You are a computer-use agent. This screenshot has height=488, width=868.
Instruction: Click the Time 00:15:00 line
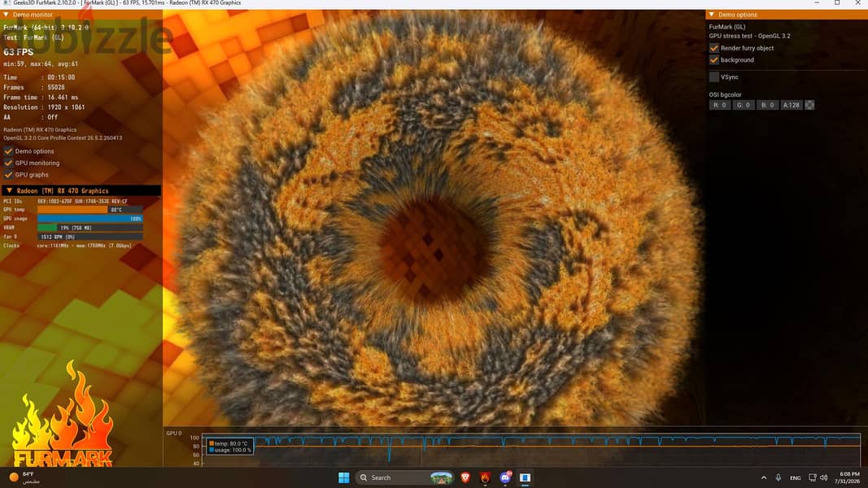[39, 77]
